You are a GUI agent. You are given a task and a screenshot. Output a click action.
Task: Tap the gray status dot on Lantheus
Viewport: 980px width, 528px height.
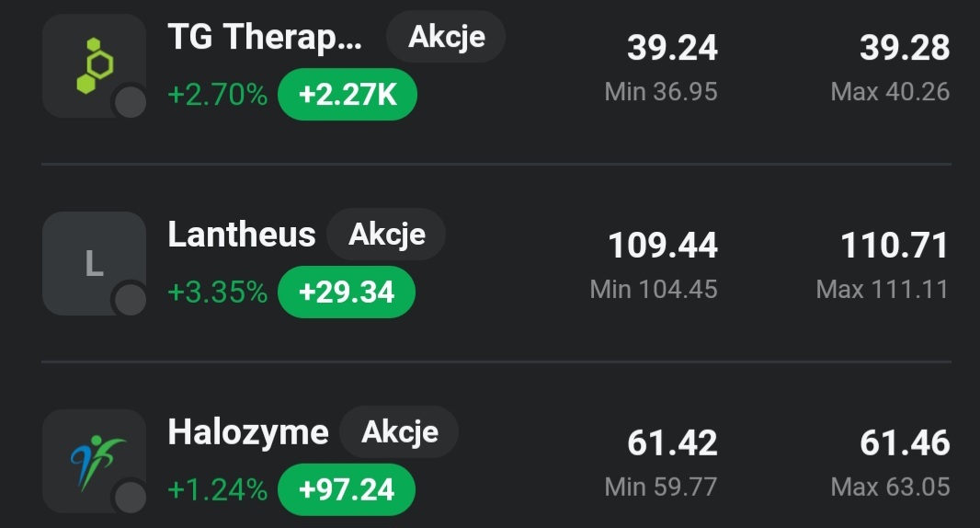coord(131,299)
